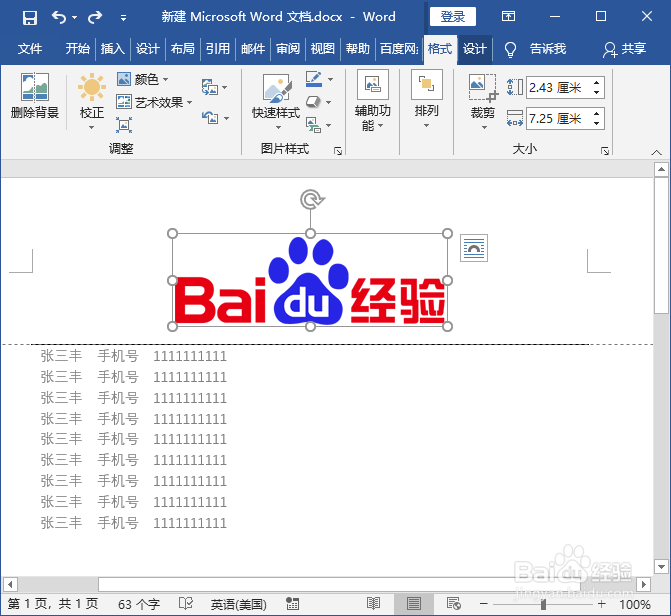Open the 图片样式 dialog launcher
The image size is (671, 616).
coord(338,151)
